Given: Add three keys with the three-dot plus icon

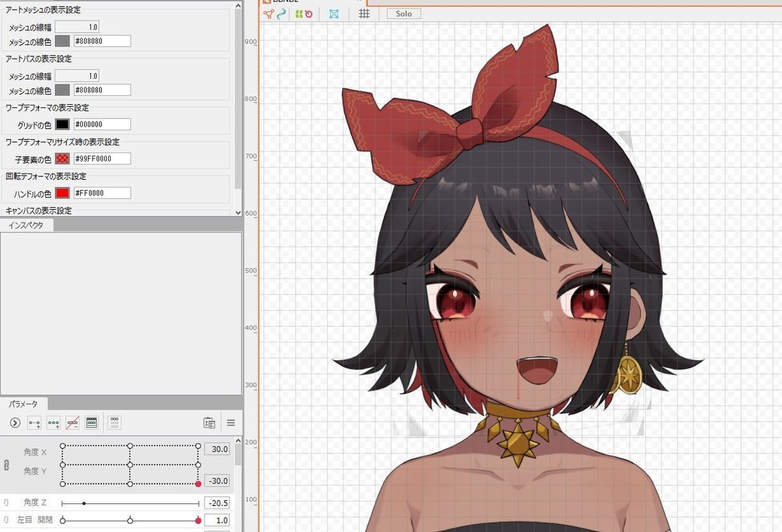Looking at the screenshot, I should [53, 423].
